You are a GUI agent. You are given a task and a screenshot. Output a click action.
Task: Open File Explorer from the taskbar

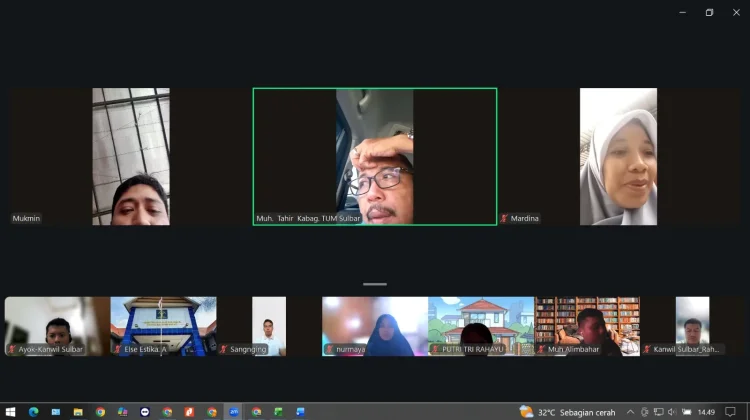click(78, 412)
